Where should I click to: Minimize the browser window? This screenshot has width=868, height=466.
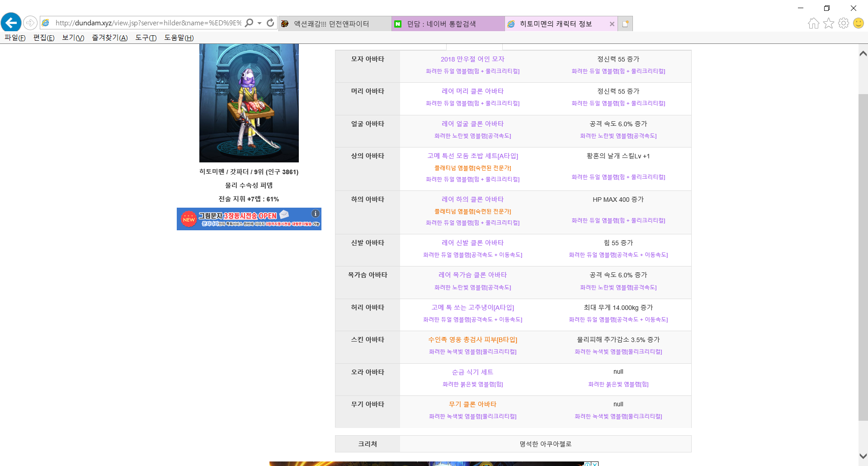click(801, 8)
